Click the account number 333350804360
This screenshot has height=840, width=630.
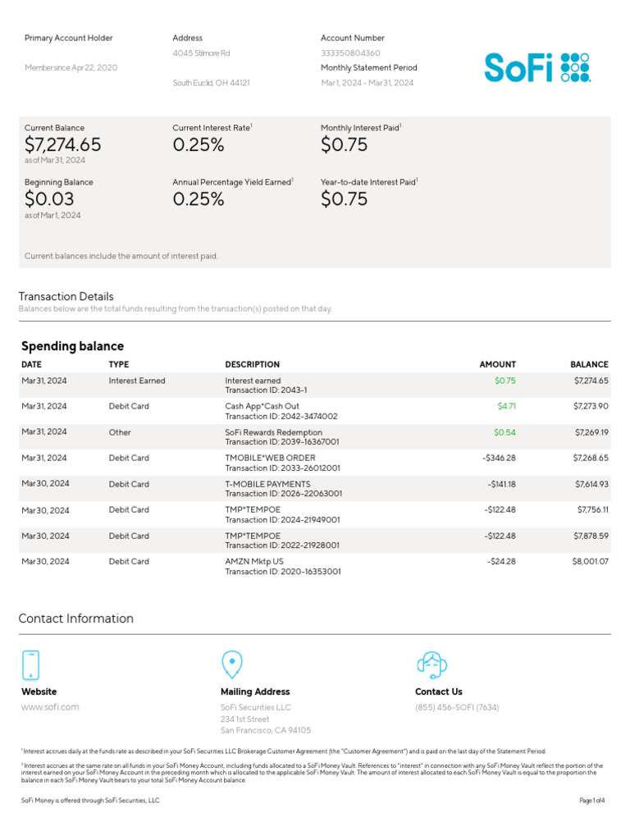coord(350,53)
